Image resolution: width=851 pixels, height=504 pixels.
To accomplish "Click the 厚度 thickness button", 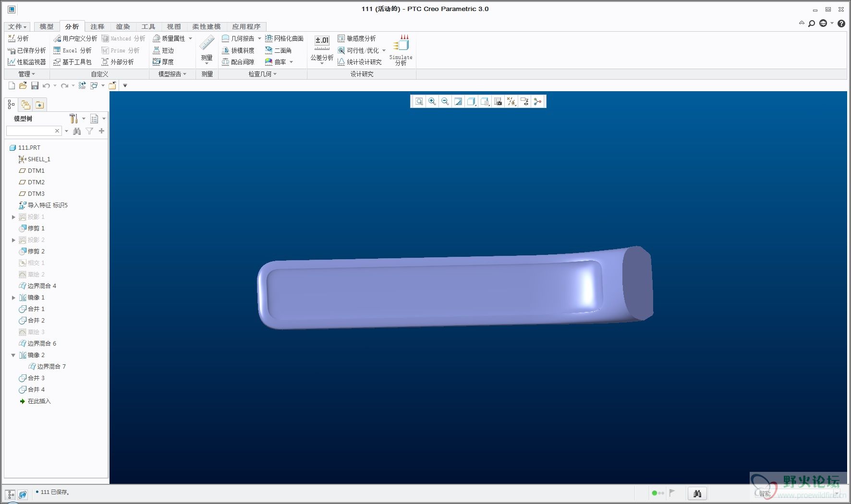I will [x=163, y=61].
